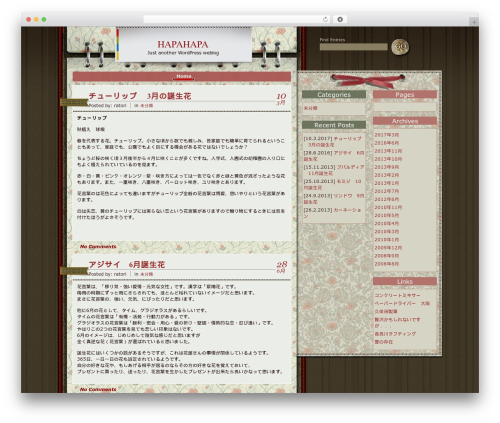
Task: Open the Home navigation tab
Action: (184, 76)
